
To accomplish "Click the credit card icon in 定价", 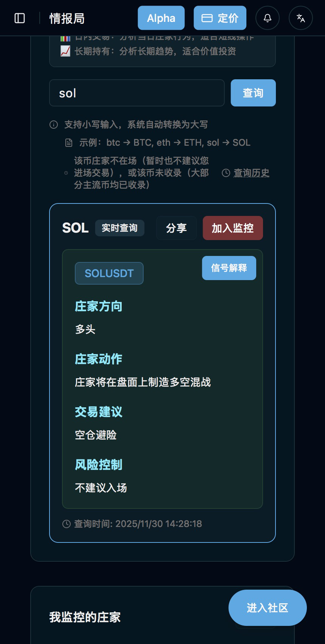I will [x=207, y=18].
